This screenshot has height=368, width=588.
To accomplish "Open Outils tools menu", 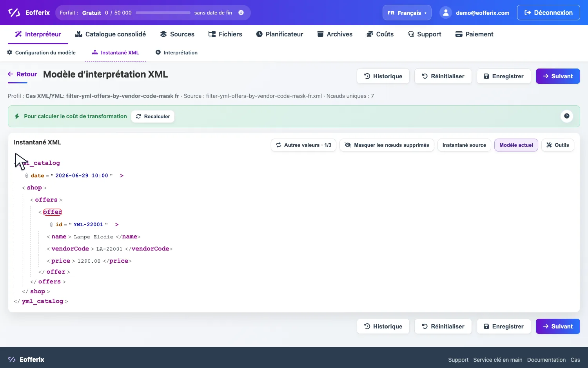I will [557, 145].
